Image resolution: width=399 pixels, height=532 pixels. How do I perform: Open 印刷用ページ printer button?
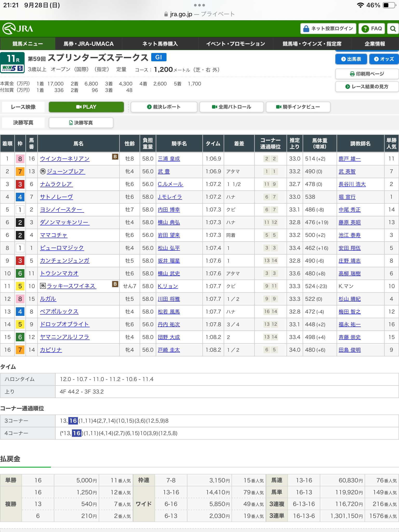pyautogui.click(x=367, y=74)
